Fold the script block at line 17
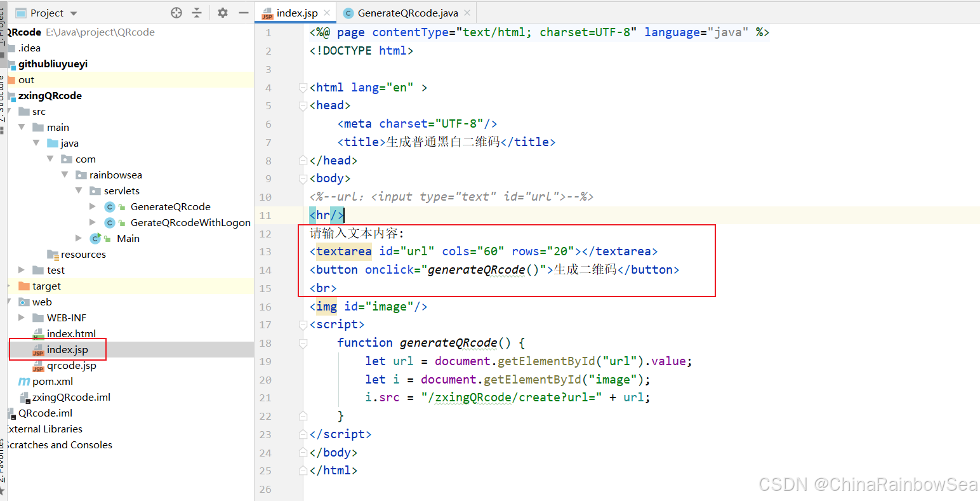 (x=303, y=324)
